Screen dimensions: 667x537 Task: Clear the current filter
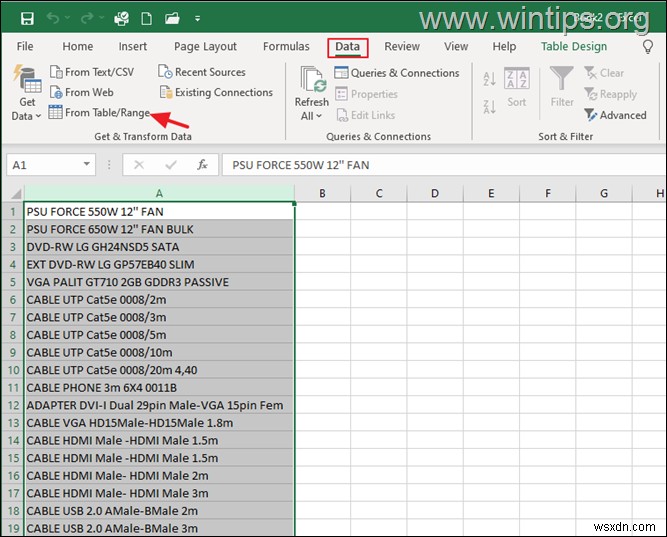(604, 73)
